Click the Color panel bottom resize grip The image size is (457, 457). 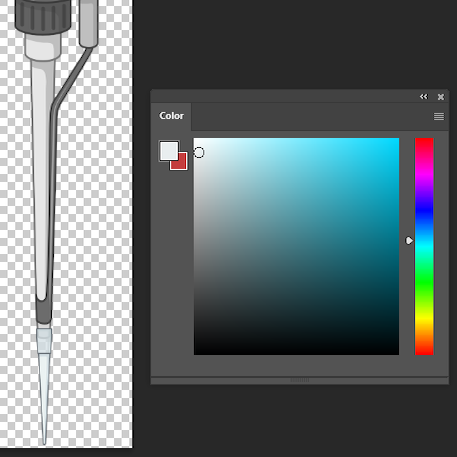click(x=300, y=380)
